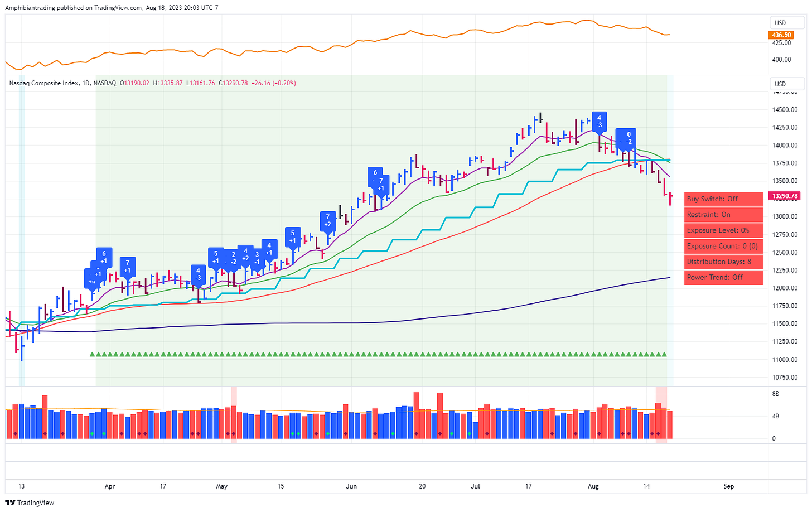Image resolution: width=812 pixels, height=512 pixels.
Task: Click the '0 -2' signal marker
Action: coord(629,138)
